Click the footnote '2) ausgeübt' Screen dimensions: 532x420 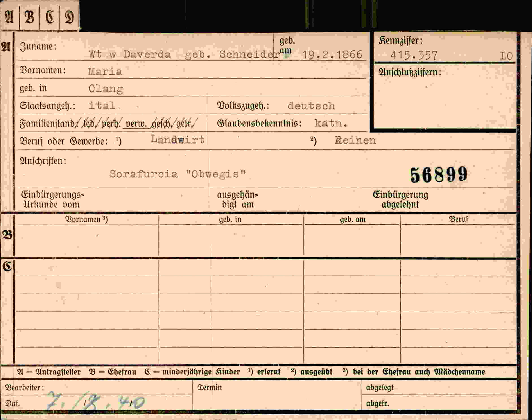point(311,372)
